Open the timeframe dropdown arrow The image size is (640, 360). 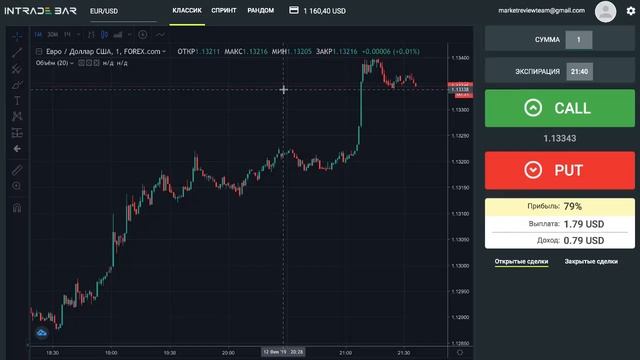[x=78, y=35]
